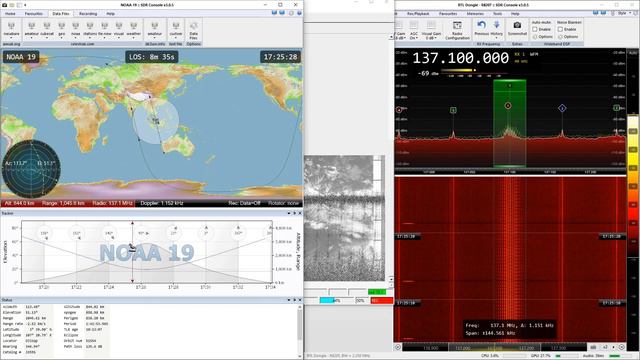Click round button at waterfall bottom right

[x=621, y=347]
